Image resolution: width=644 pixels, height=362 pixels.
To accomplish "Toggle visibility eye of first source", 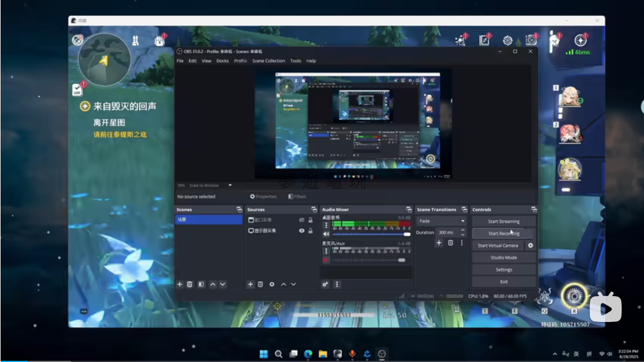I will click(x=302, y=220).
